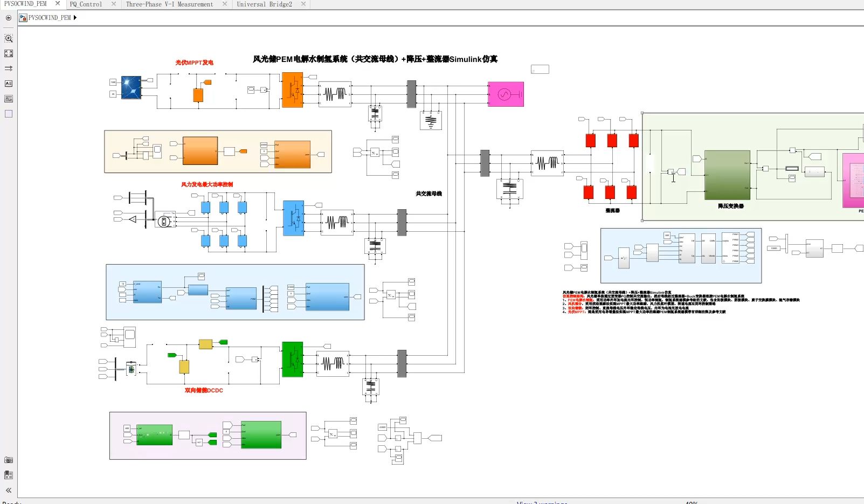Select the pink PEM electrolyzer block
Image resolution: width=864 pixels, height=504 pixels.
coord(853,180)
